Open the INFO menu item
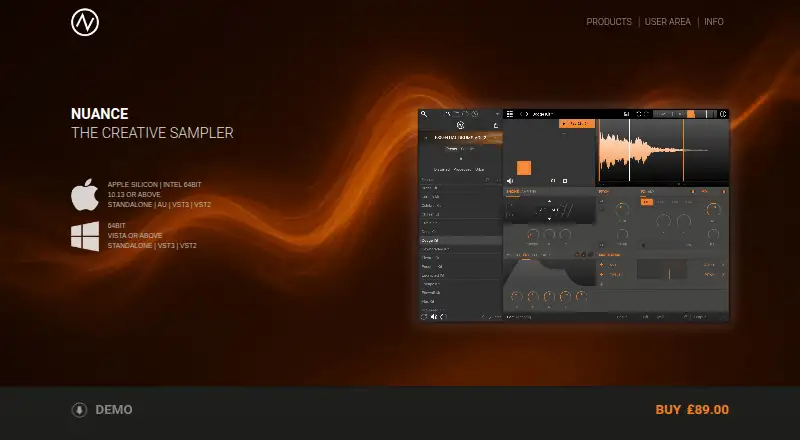Viewport: 800px width, 440px height. point(714,22)
